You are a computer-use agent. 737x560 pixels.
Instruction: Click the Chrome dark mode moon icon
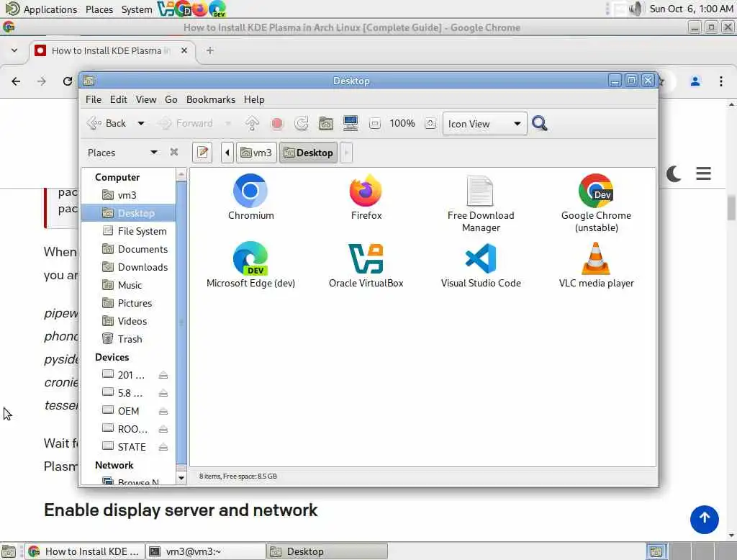[674, 174]
